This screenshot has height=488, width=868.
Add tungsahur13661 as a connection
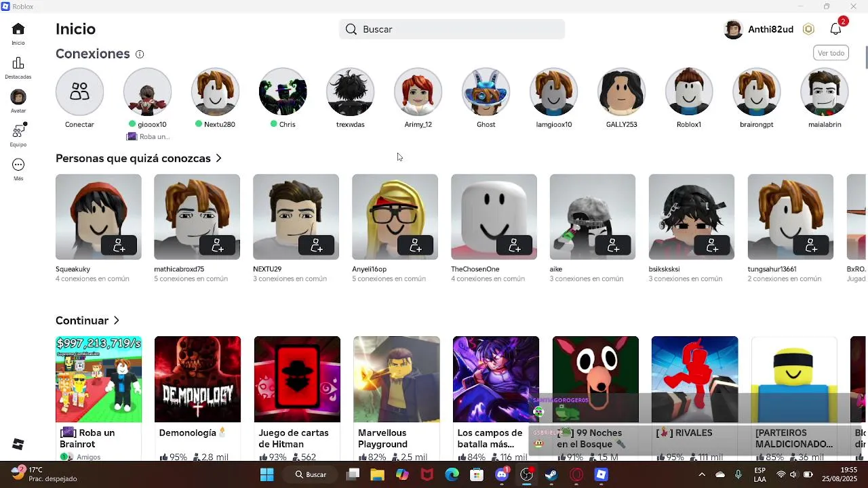pos(812,245)
